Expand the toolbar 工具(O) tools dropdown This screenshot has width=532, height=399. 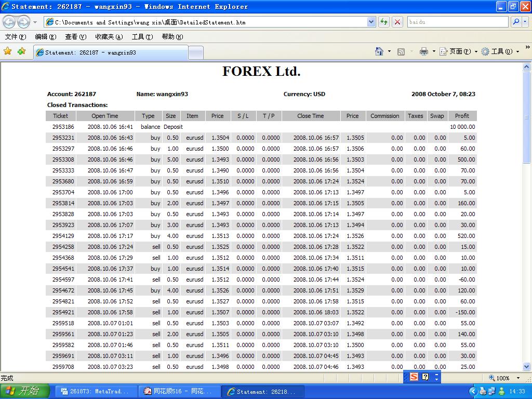[x=500, y=51]
